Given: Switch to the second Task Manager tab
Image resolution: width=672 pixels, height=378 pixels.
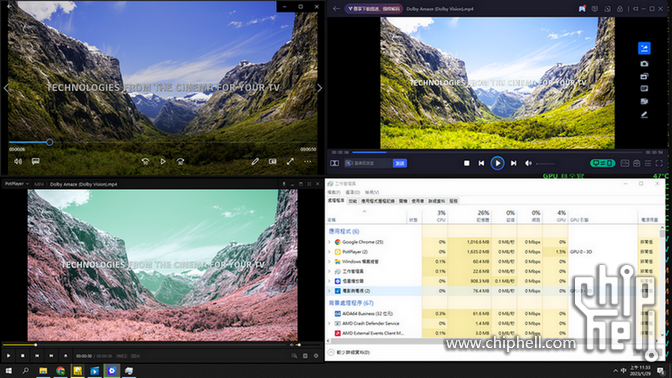Looking at the screenshot, I should tap(353, 201).
